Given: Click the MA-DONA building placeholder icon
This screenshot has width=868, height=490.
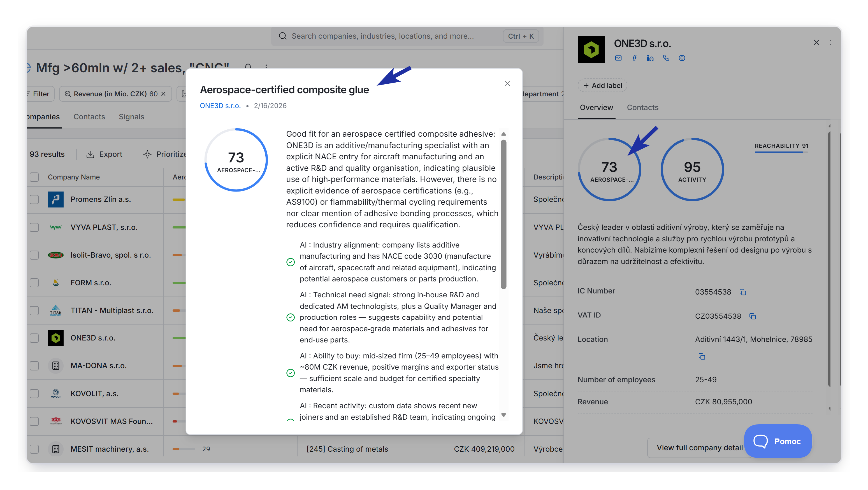Looking at the screenshot, I should click(55, 366).
